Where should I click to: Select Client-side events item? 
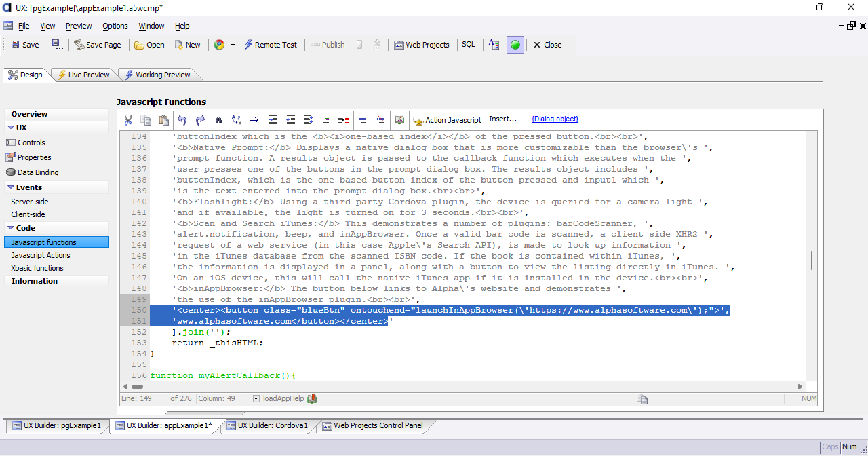pos(28,214)
